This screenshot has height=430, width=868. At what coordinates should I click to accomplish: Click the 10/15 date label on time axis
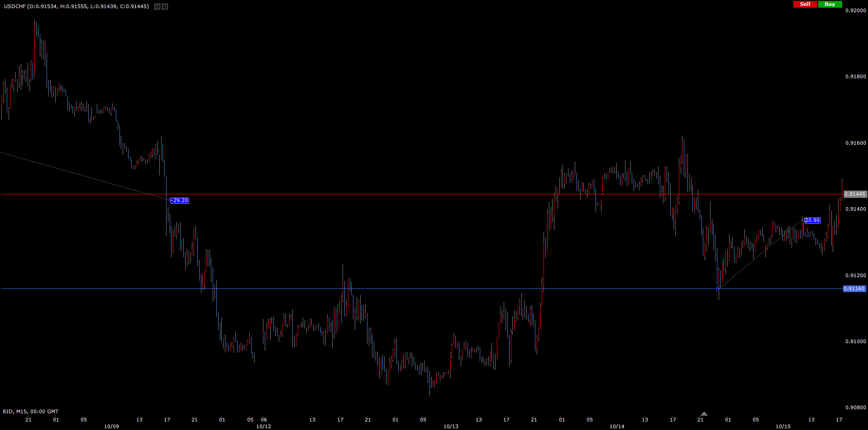[783, 426]
